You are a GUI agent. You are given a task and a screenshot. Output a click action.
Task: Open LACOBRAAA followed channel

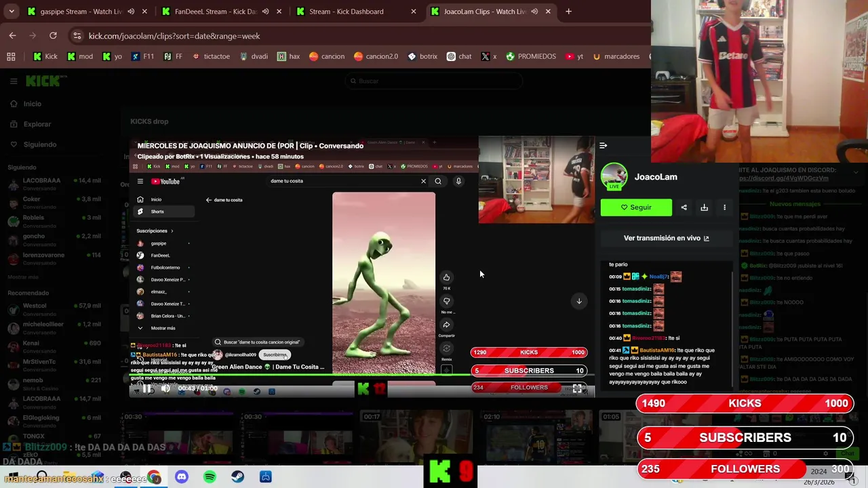[x=54, y=183]
